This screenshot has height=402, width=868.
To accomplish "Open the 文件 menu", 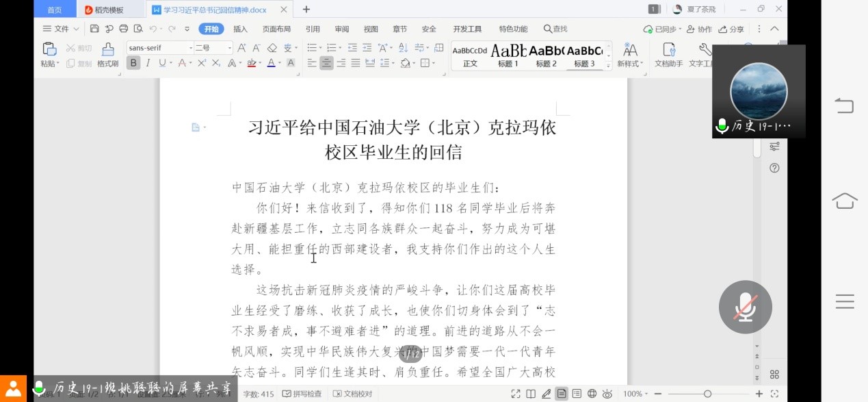I will 61,29.
